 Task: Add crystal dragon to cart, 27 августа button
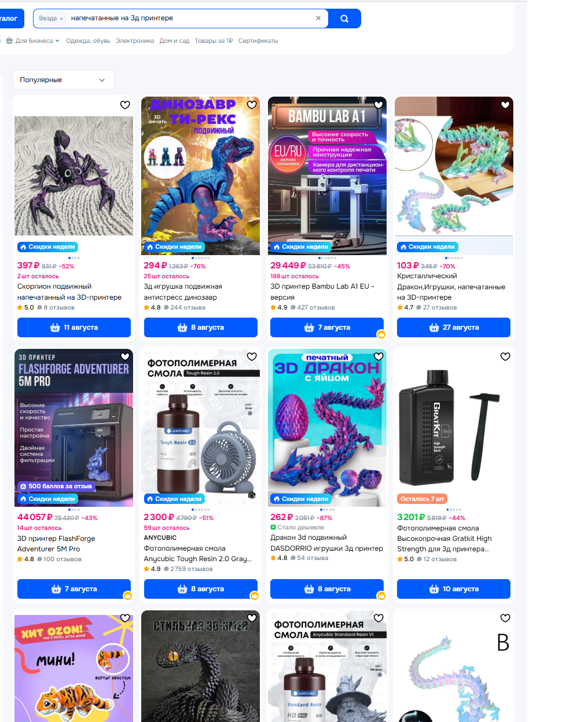point(454,327)
